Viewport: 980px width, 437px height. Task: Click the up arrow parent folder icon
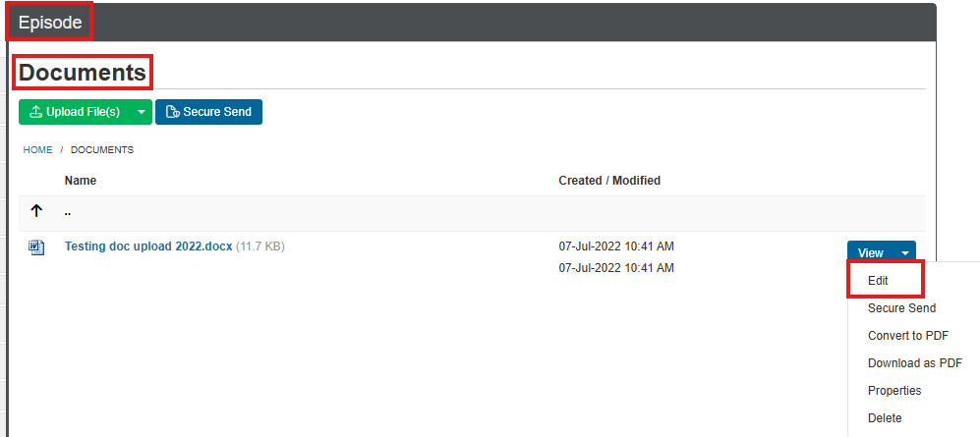coord(36,211)
